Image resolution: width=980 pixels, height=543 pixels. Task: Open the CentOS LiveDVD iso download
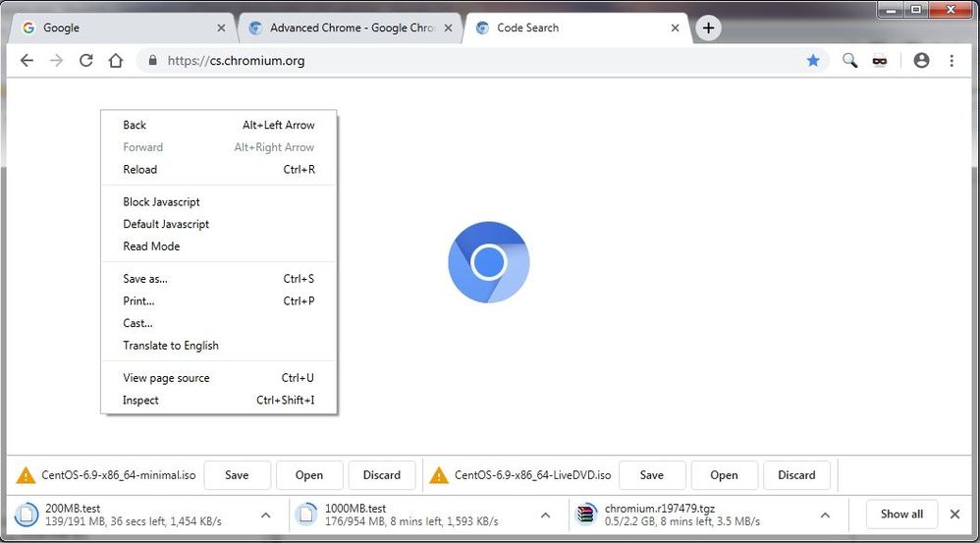click(725, 475)
